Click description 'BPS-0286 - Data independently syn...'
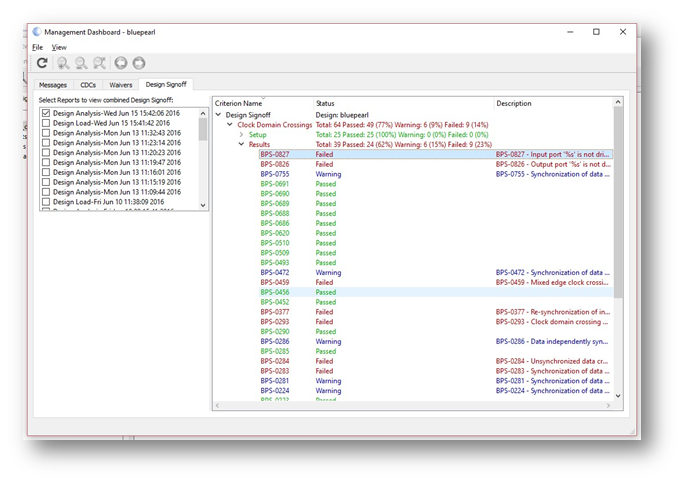 click(x=551, y=342)
